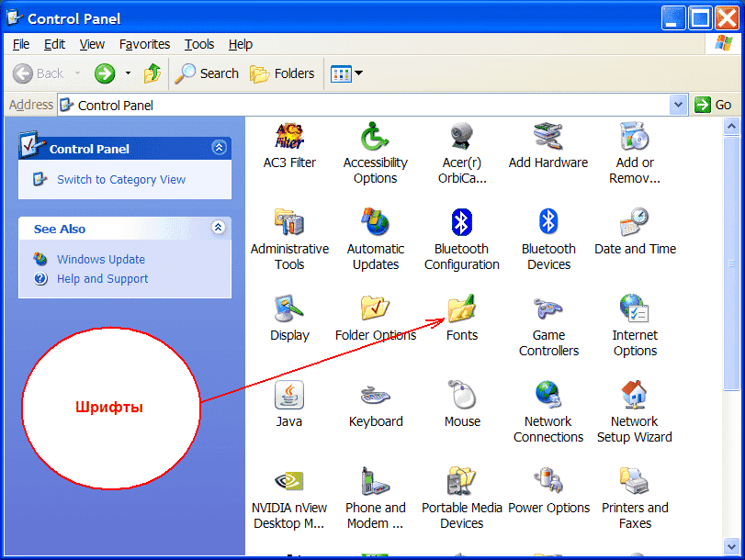Open the Windows Update link
Viewport: 745px width, 560px height.
[x=101, y=260]
